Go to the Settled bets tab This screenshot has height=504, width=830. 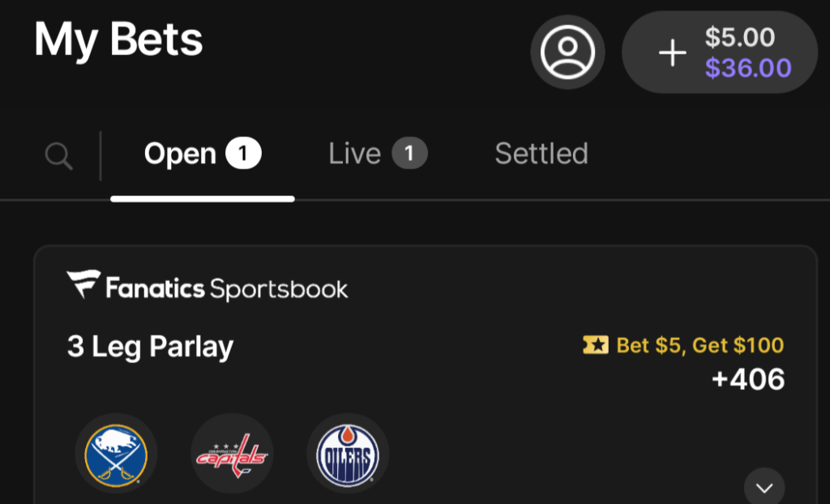[x=541, y=154]
